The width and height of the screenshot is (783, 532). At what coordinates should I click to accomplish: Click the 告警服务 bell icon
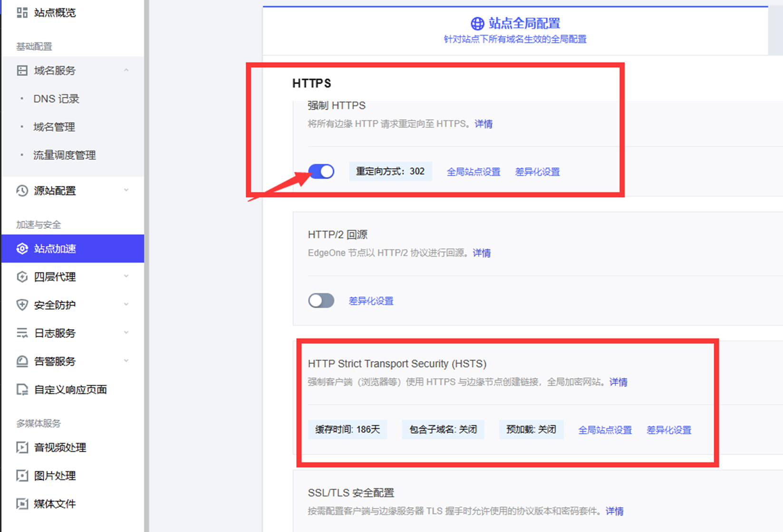pos(22,361)
